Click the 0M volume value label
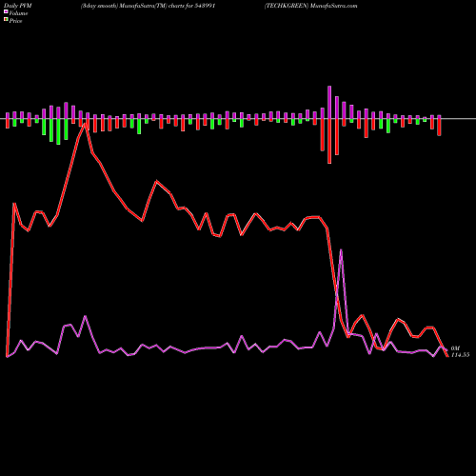The width and height of the screenshot is (476, 476). click(455, 348)
